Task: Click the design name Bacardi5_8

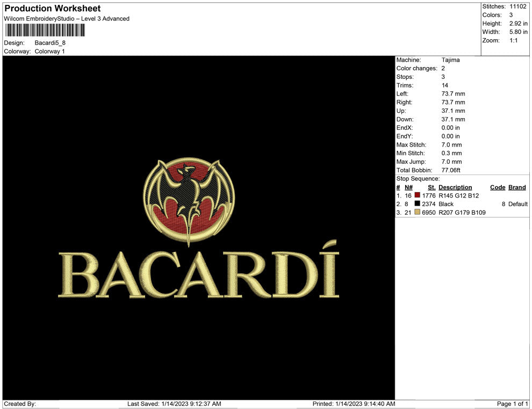Action: [x=50, y=43]
